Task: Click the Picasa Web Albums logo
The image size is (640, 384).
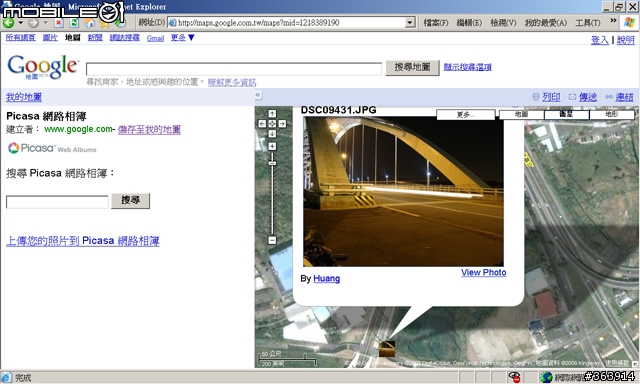Action: 52,148
